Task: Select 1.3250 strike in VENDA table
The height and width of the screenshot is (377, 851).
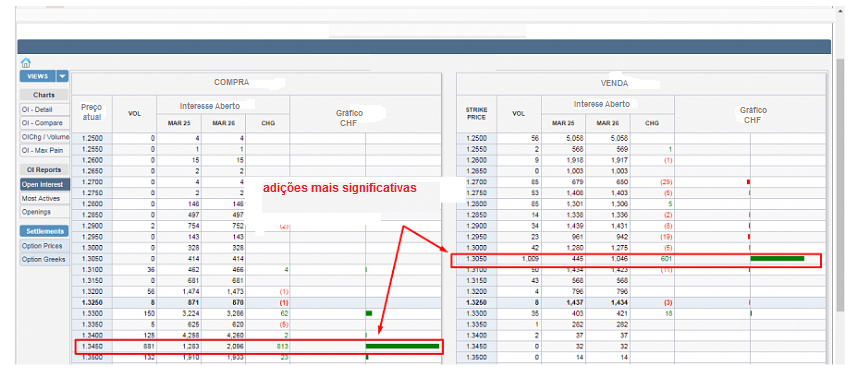Action: [477, 302]
